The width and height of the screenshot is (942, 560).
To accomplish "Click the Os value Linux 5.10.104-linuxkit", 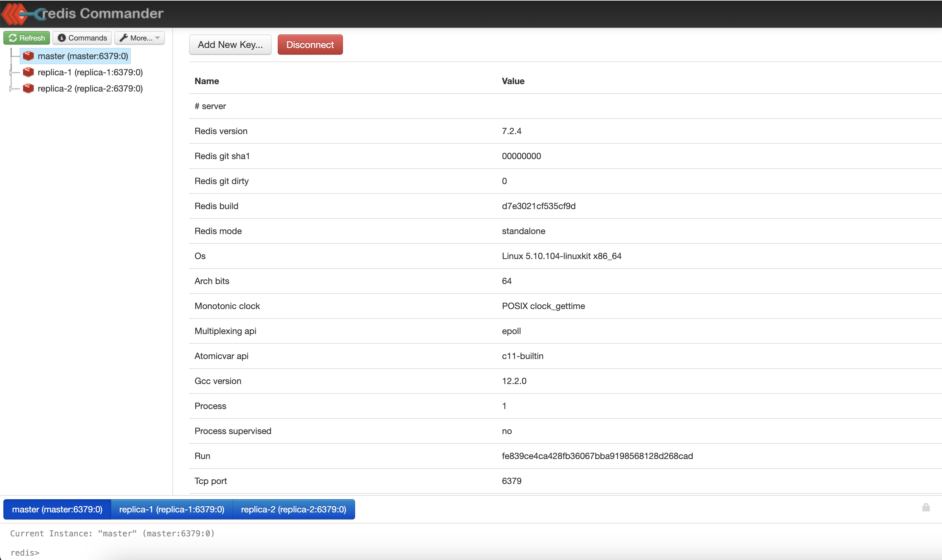I will coord(562,256).
